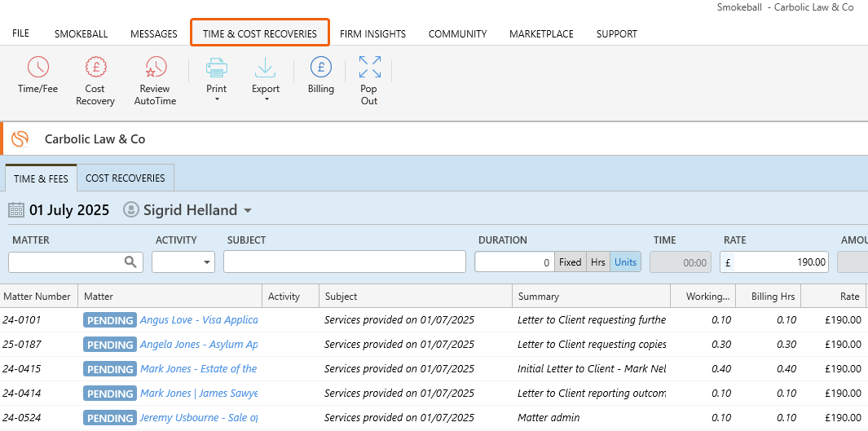868x431 pixels.
Task: Open the Mark Jones | James Sawyer matter link
Action: click(x=199, y=393)
